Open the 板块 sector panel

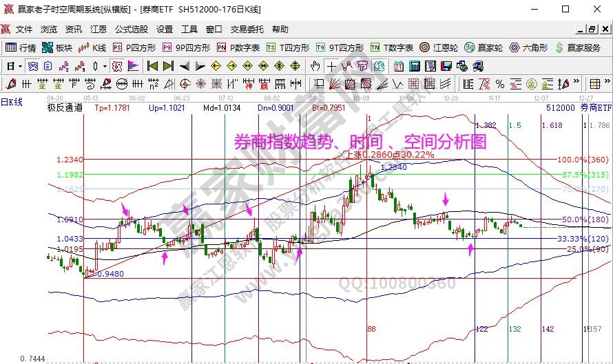[x=57, y=47]
